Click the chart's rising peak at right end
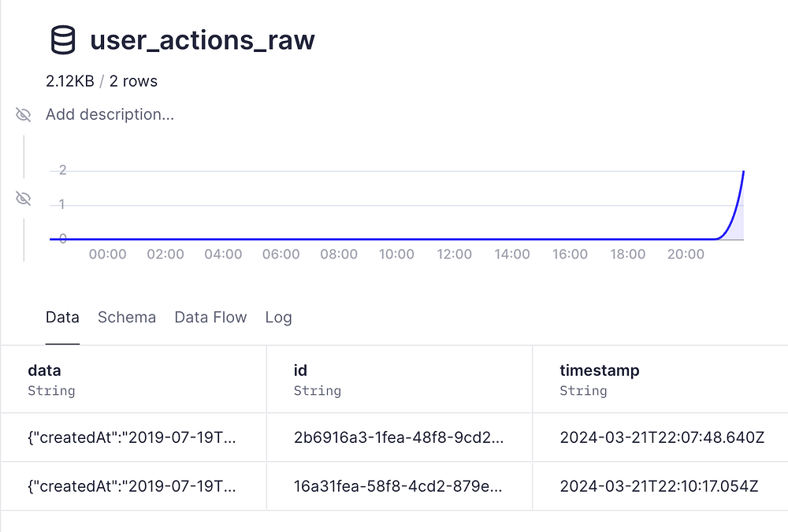788x532 pixels. pyautogui.click(x=743, y=173)
